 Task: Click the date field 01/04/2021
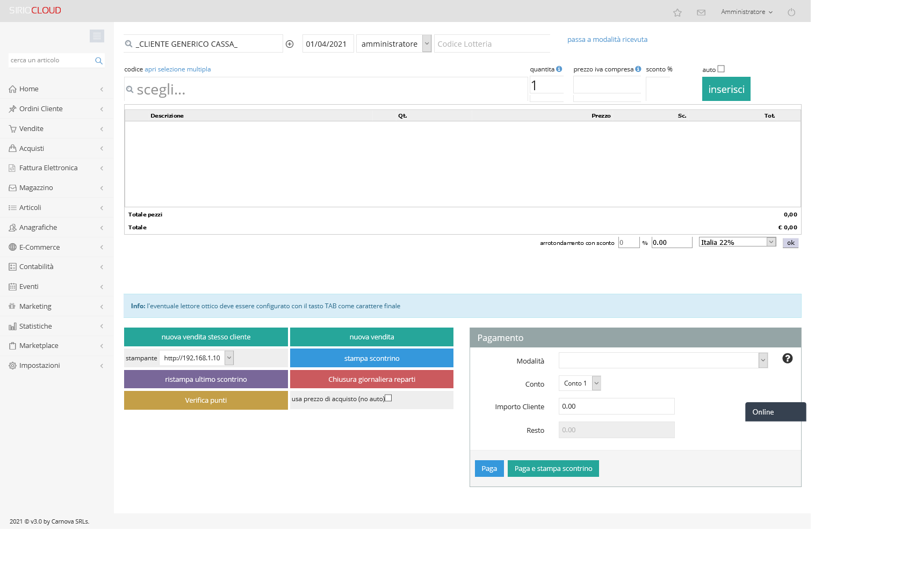[x=328, y=43]
